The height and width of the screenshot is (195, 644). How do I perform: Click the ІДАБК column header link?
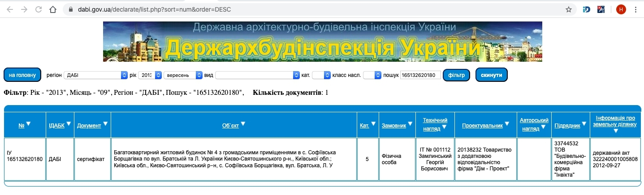pyautogui.click(x=57, y=126)
